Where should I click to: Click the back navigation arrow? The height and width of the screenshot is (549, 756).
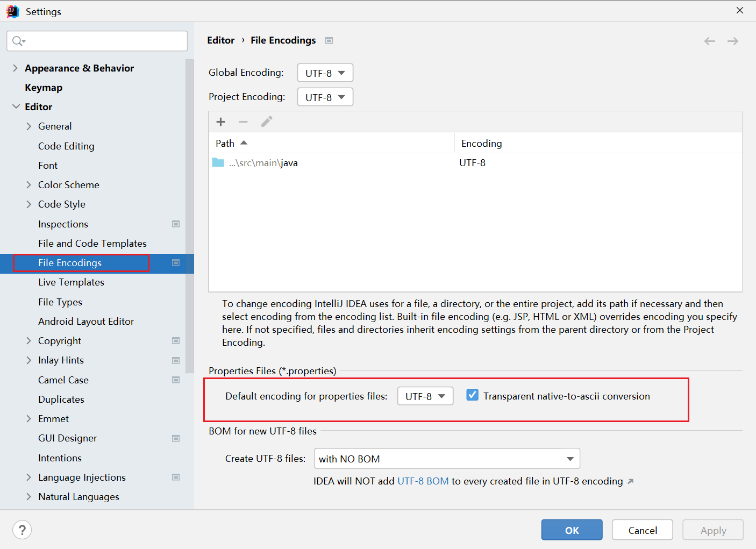[709, 41]
